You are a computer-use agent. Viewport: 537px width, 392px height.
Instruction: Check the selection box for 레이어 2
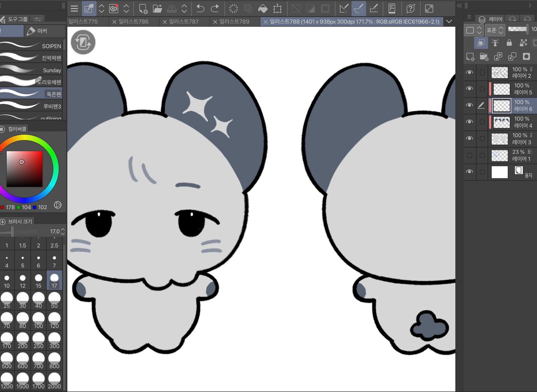coord(482,72)
